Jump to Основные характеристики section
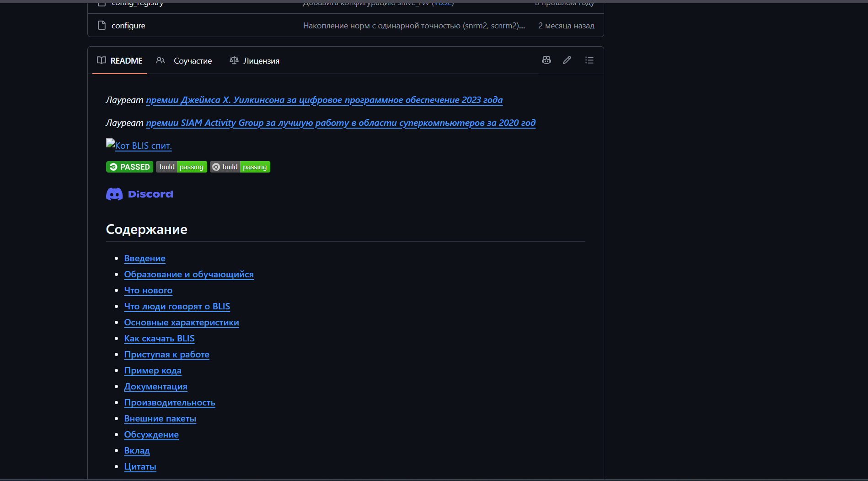The height and width of the screenshot is (481, 868). coord(182,322)
